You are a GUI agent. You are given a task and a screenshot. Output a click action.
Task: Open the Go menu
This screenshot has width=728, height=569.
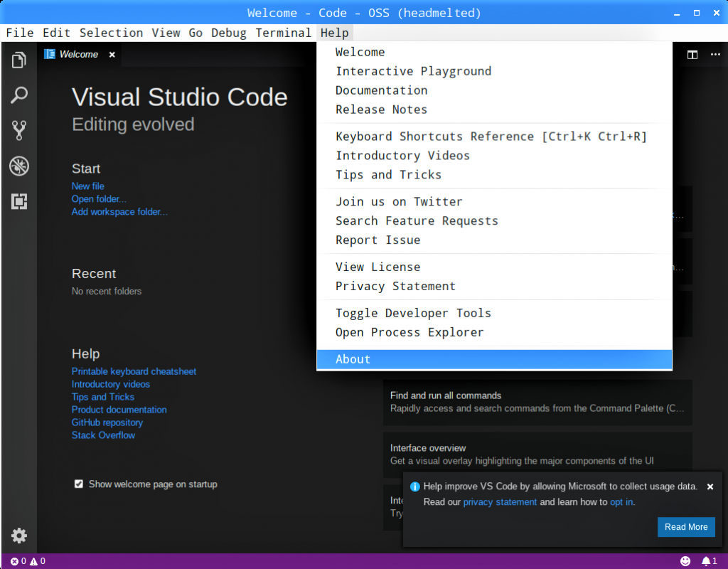196,33
